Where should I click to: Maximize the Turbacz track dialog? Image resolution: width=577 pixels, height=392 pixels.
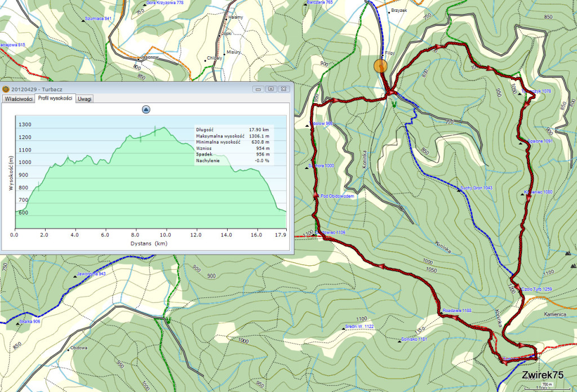271,89
